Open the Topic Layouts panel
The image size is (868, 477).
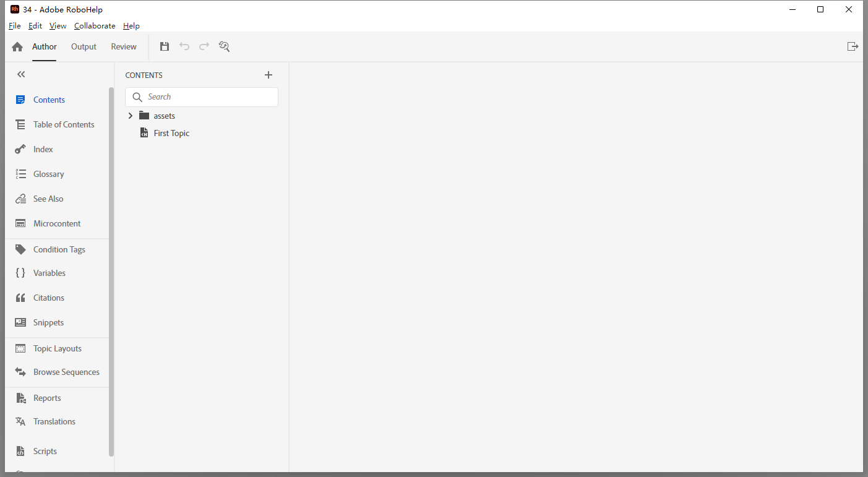[57, 348]
